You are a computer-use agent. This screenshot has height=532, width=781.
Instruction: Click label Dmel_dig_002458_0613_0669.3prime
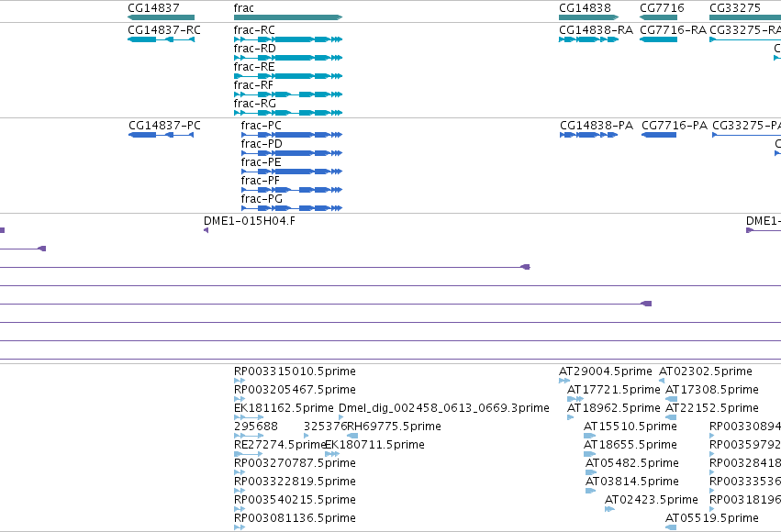pos(444,408)
